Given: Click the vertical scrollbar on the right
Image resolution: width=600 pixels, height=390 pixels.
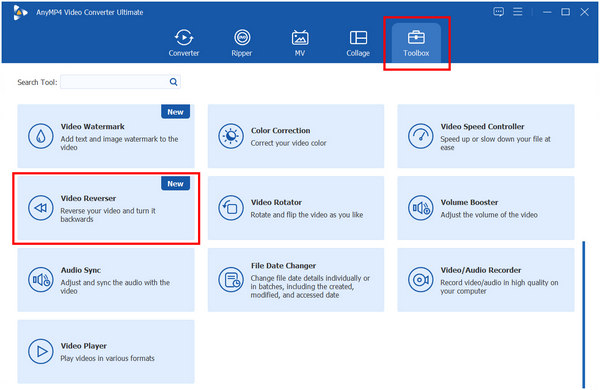Looking at the screenshot, I should (x=584, y=315).
